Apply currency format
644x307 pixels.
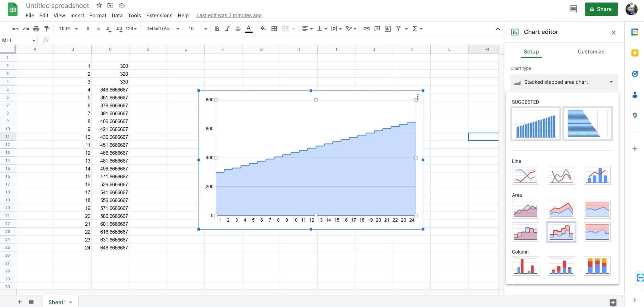pyautogui.click(x=88, y=29)
